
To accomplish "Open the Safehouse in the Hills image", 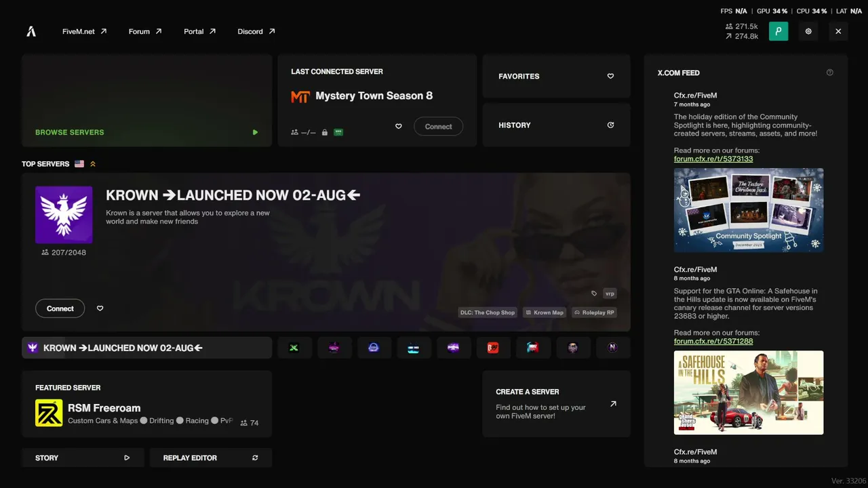I will [x=749, y=392].
